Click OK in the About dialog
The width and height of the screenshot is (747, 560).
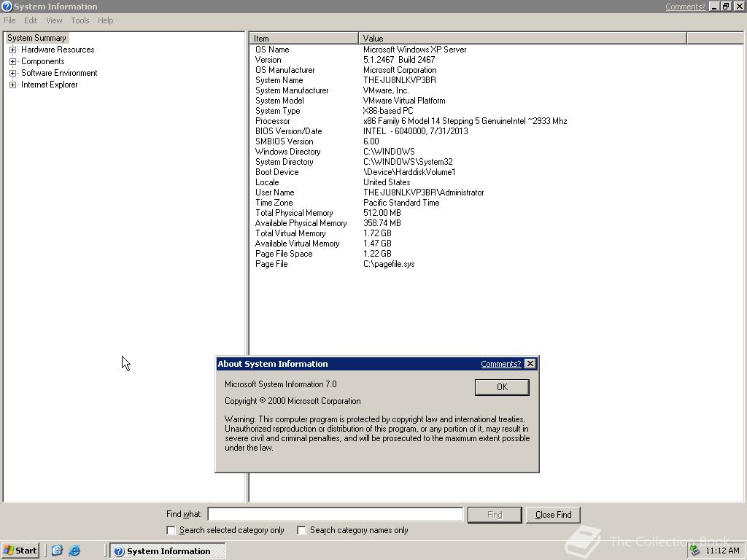(x=502, y=387)
